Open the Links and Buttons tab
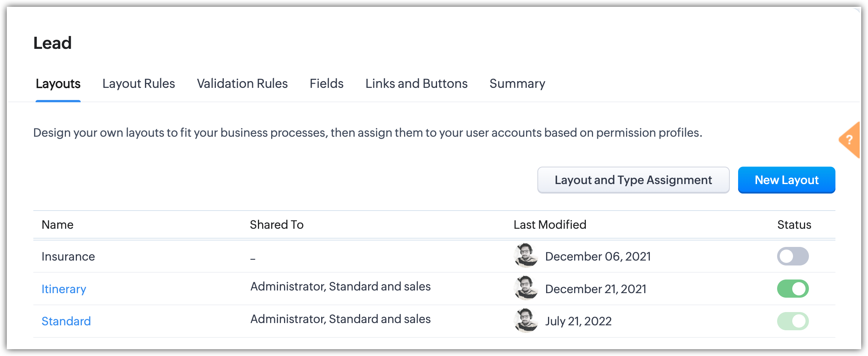The width and height of the screenshot is (868, 356). coord(416,84)
